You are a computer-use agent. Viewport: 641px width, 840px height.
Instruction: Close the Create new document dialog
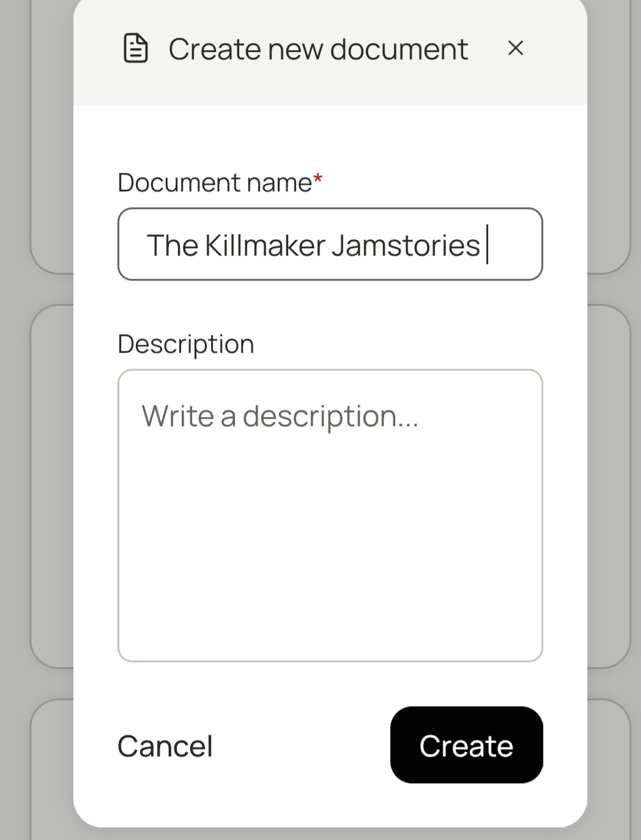pos(516,48)
